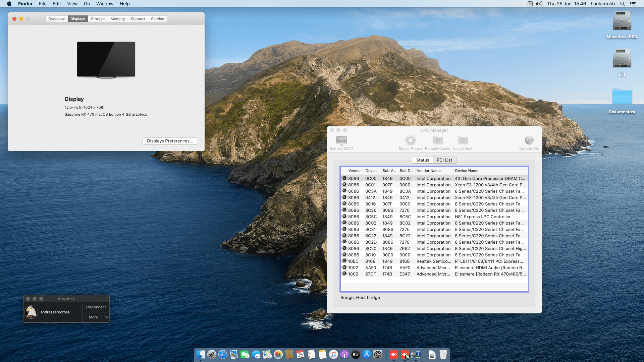The width and height of the screenshot is (644, 362).
Task: Click the Install Kext icon
Action: [463, 141]
